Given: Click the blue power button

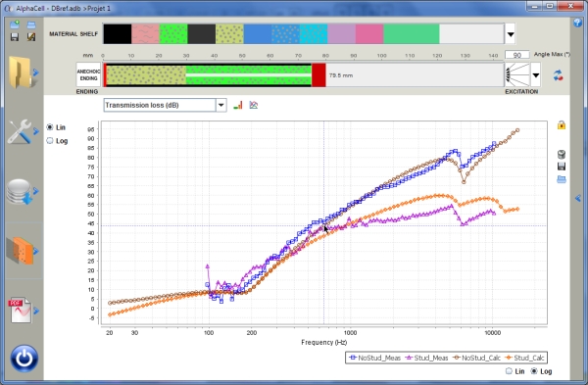Looking at the screenshot, I should click(24, 359).
